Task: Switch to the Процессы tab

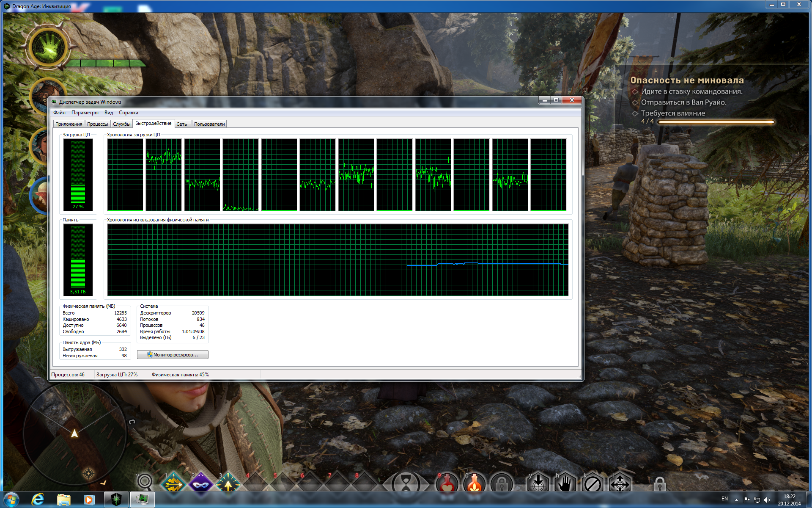Action: click(x=97, y=124)
